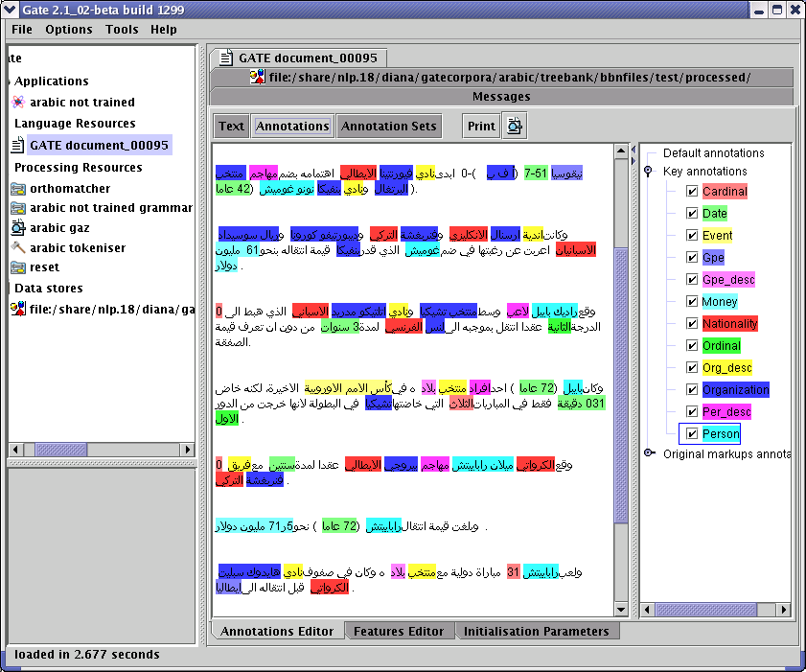Select the Data stores tree node
The image size is (806, 672).
(48, 288)
